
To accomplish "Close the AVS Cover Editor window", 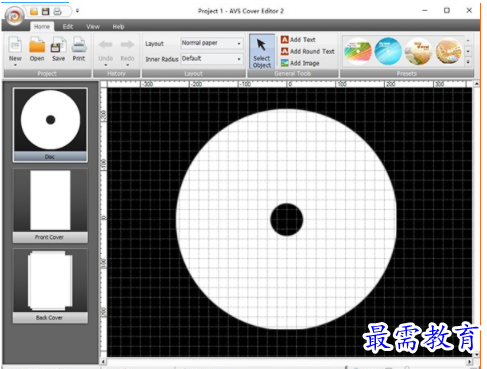I will (469, 11).
